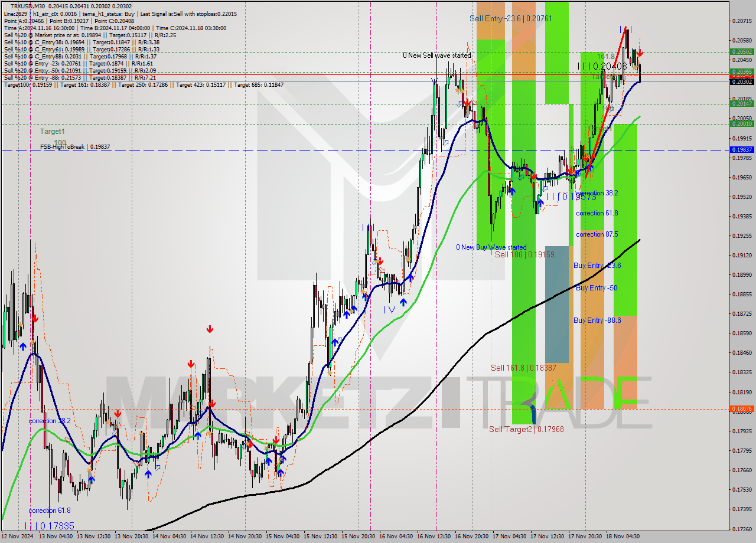
Task: Click '14 Nov 20:30' on the time axis
Action: coord(245,537)
